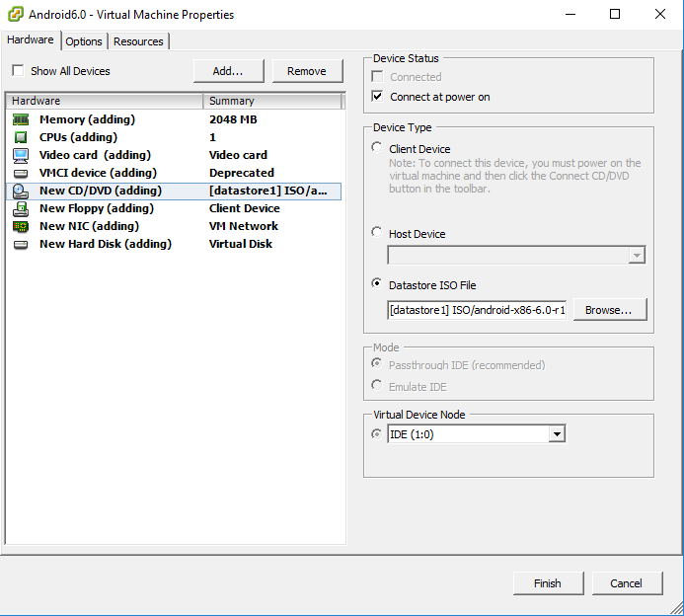Image resolution: width=684 pixels, height=616 pixels.
Task: Select the VMCI device (adding) row
Action: 174,173
